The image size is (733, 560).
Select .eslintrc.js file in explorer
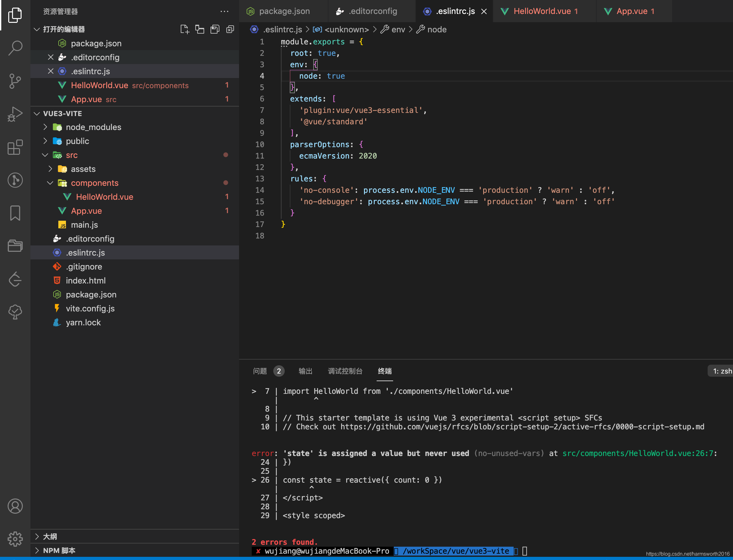(x=85, y=252)
